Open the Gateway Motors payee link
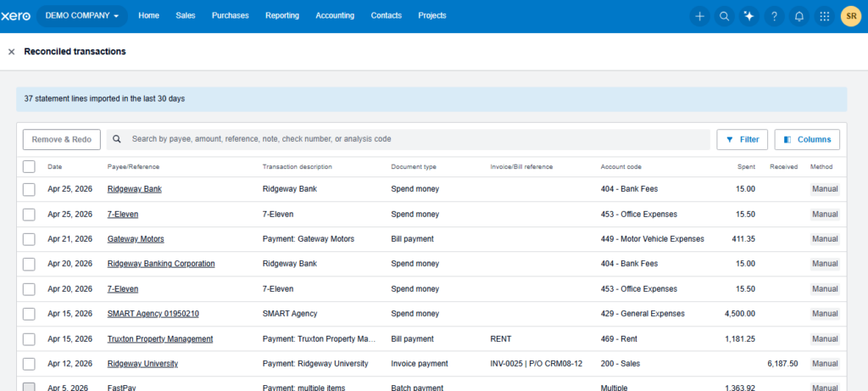This screenshot has height=391, width=868. (136, 238)
